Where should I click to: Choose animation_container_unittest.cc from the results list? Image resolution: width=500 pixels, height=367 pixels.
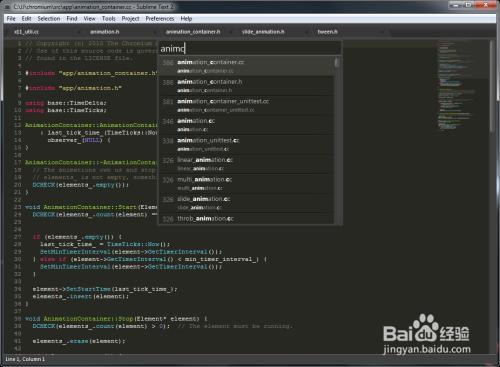pyautogui.click(x=246, y=105)
